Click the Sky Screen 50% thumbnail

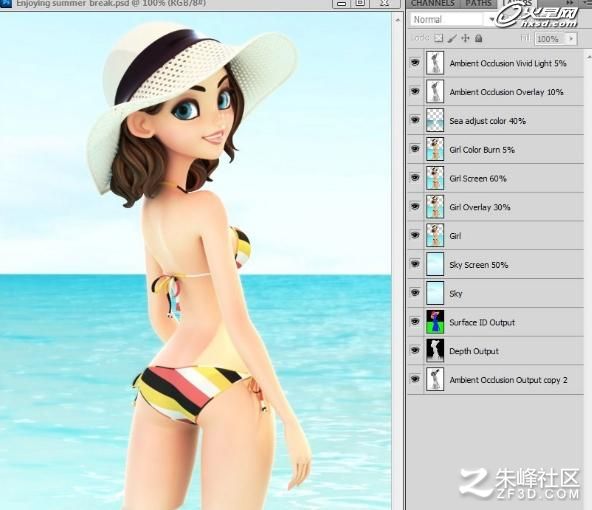point(435,264)
